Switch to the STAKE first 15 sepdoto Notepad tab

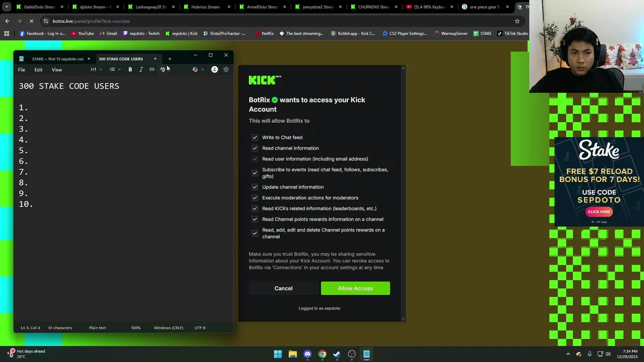[58, 59]
